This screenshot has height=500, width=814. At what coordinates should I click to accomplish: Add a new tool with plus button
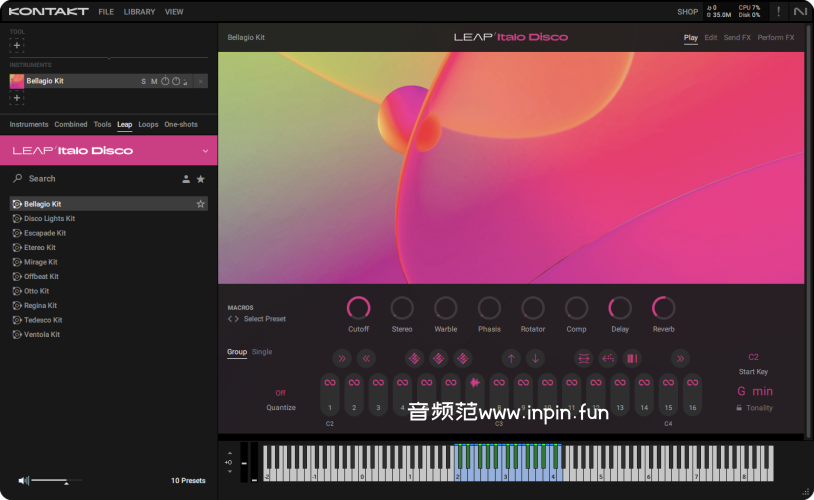coord(17,46)
